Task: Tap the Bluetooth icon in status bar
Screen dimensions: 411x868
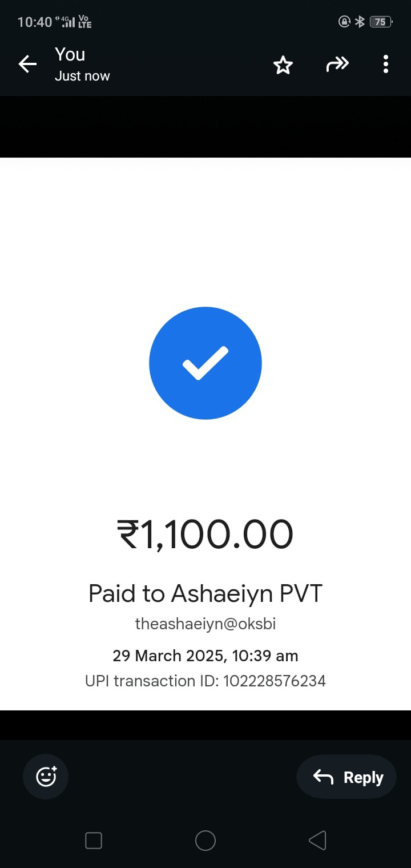Action: tap(360, 22)
